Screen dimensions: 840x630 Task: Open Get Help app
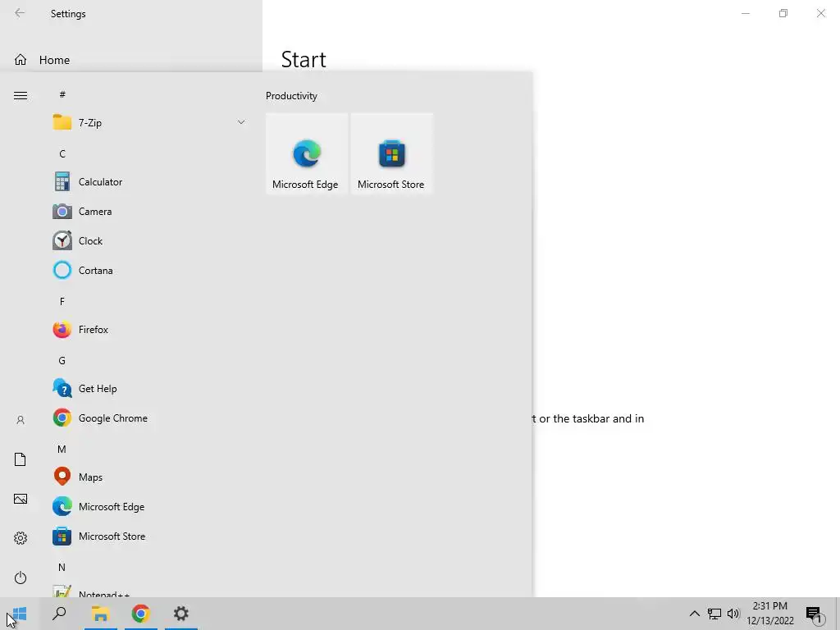(150, 388)
